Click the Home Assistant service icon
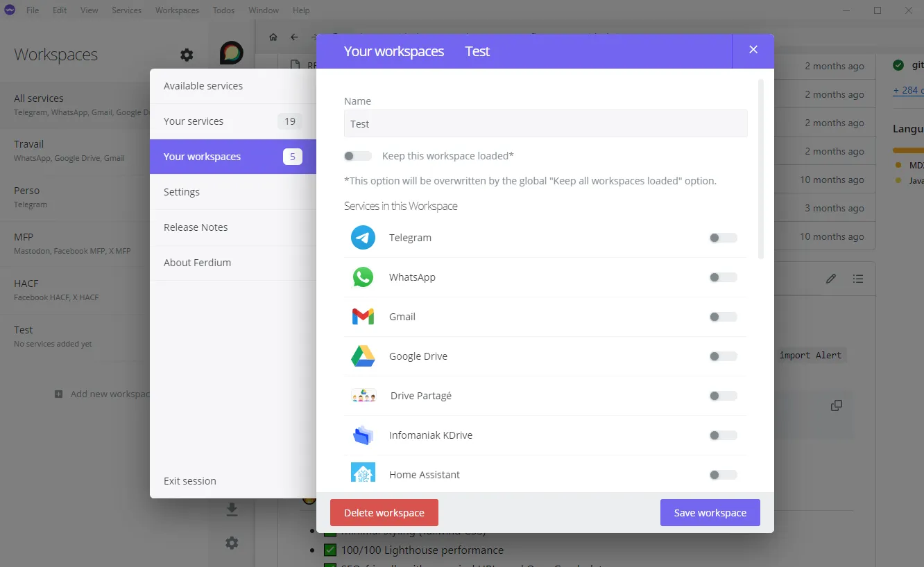 pos(363,473)
